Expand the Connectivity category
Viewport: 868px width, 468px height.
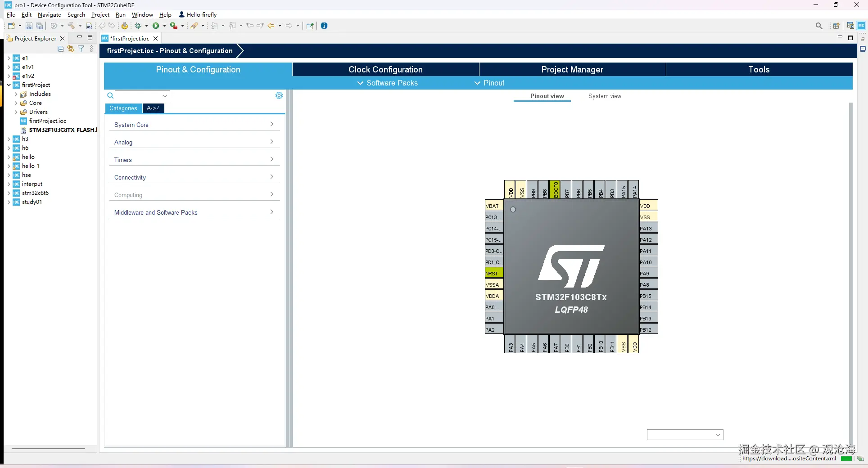(x=194, y=177)
